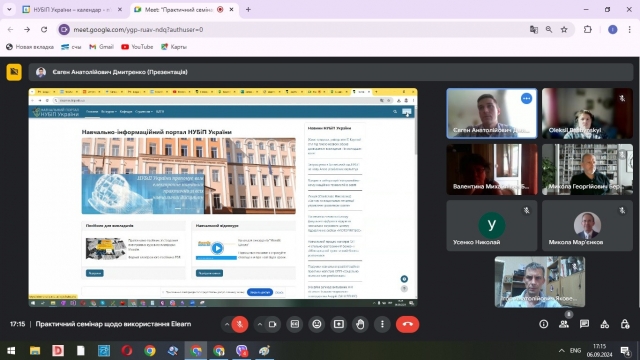640x360 pixels.
Task: Click the yellow unpin presentation icon
Action: click(x=14, y=72)
